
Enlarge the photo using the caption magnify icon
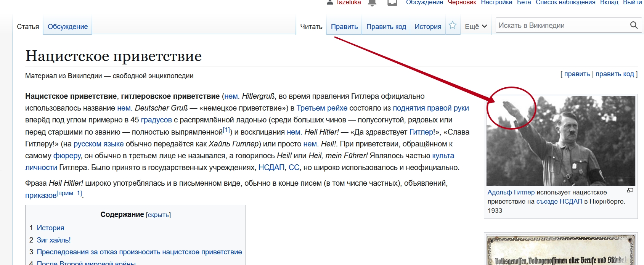tap(630, 190)
